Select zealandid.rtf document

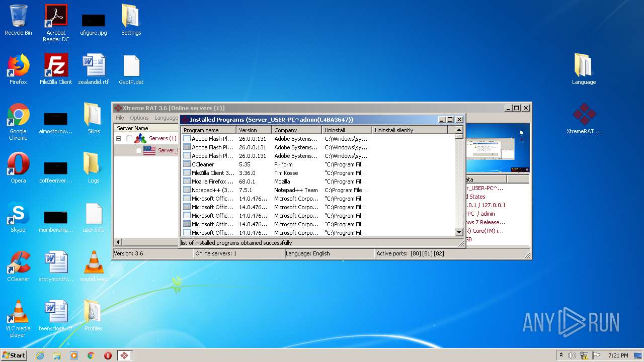pyautogui.click(x=94, y=69)
